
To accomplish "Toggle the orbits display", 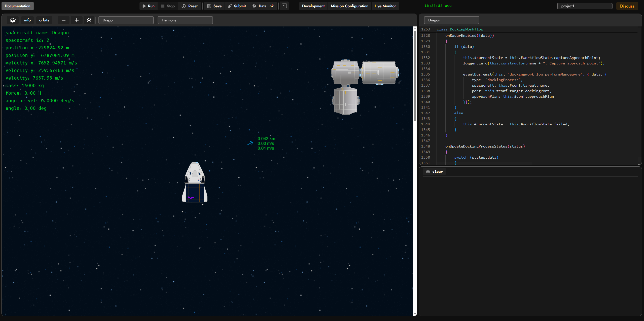I will coord(44,20).
